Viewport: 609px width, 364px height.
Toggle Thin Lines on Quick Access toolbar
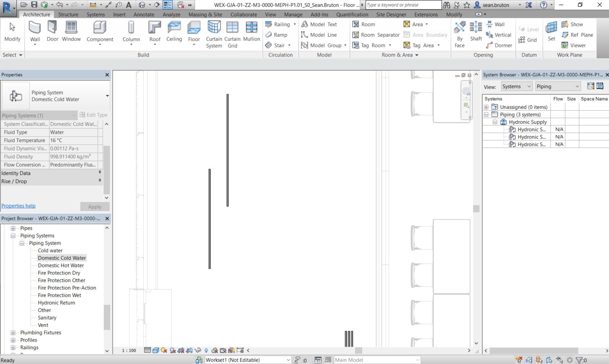(x=167, y=5)
